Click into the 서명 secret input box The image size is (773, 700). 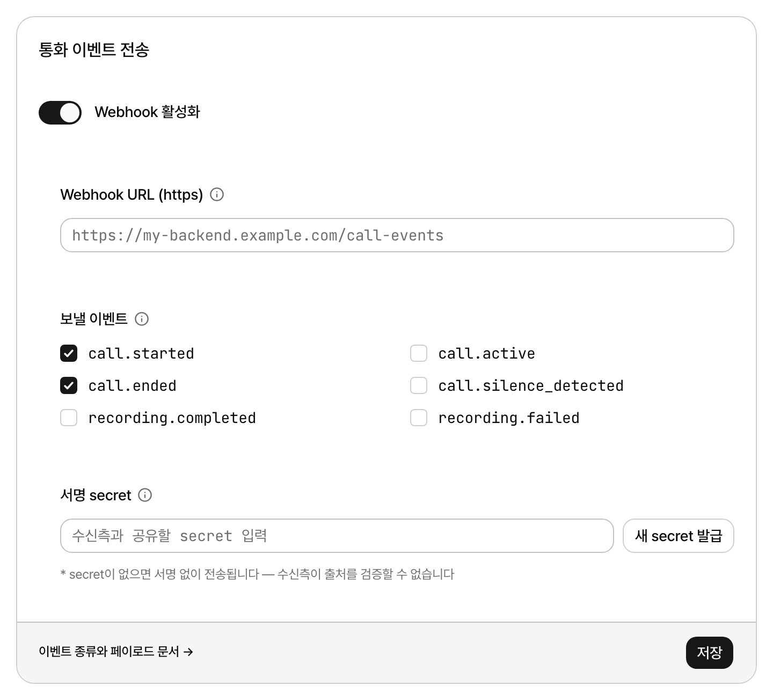tap(337, 536)
